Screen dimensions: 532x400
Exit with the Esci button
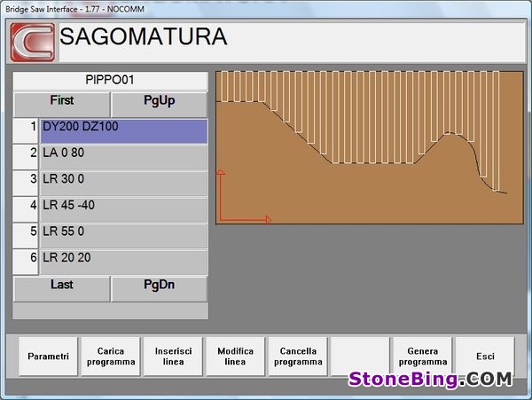point(485,357)
